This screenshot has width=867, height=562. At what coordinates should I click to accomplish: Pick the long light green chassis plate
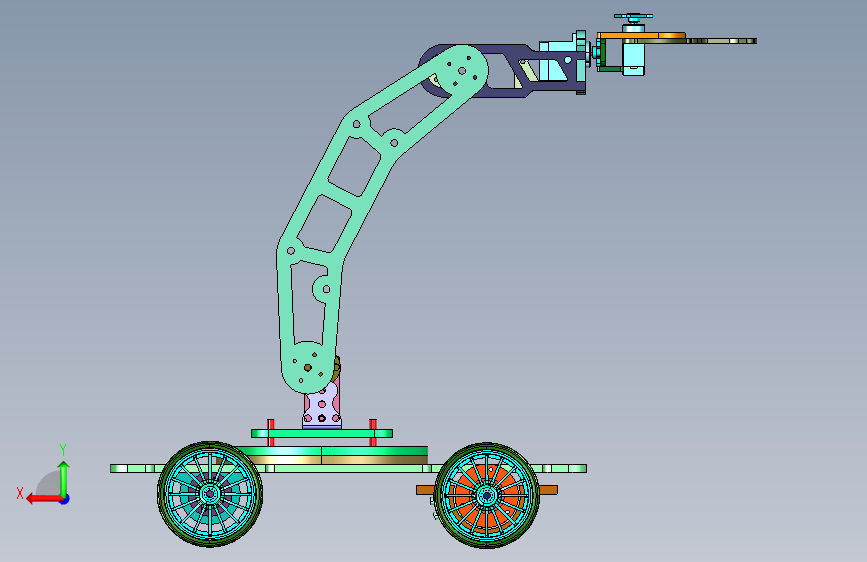click(x=348, y=469)
